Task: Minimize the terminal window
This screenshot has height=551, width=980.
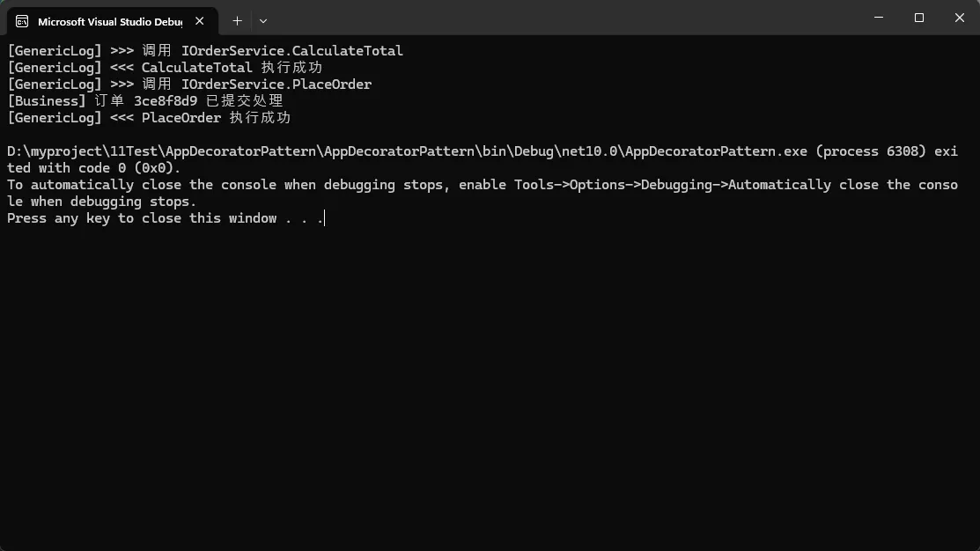Action: coord(879,18)
